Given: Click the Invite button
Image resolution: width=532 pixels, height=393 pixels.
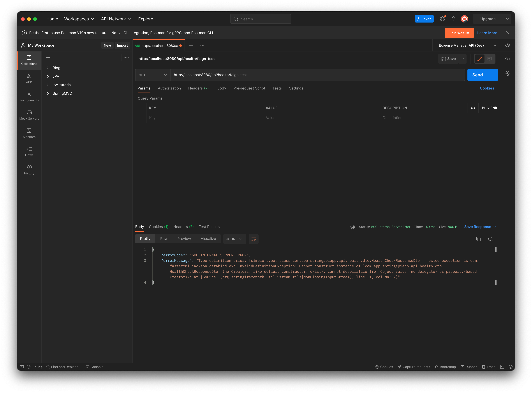Looking at the screenshot, I should tap(424, 19).
